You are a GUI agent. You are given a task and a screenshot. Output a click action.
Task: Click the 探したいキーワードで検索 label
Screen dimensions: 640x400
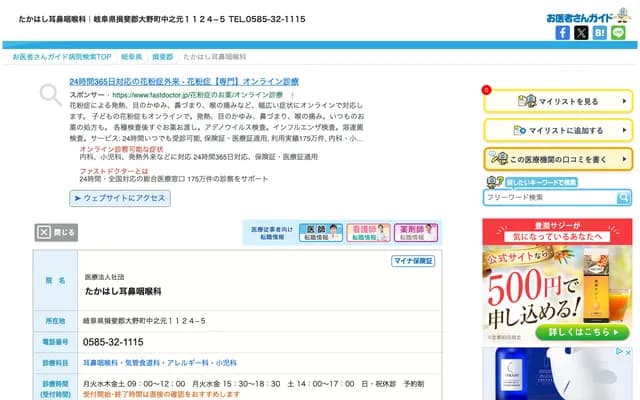pyautogui.click(x=541, y=182)
